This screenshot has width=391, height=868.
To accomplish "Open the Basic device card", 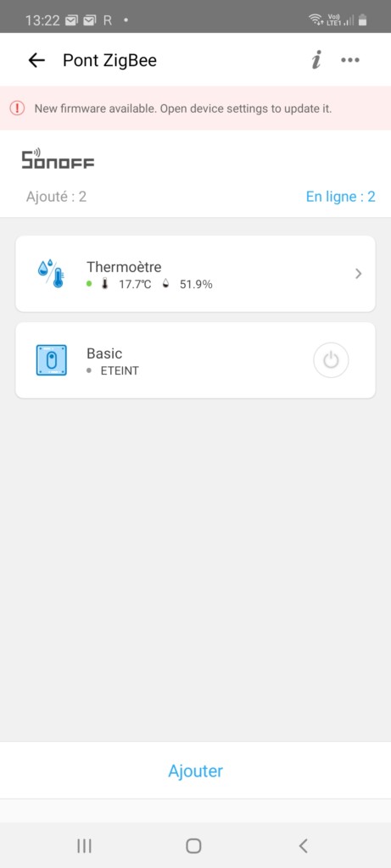I will tap(195, 359).
